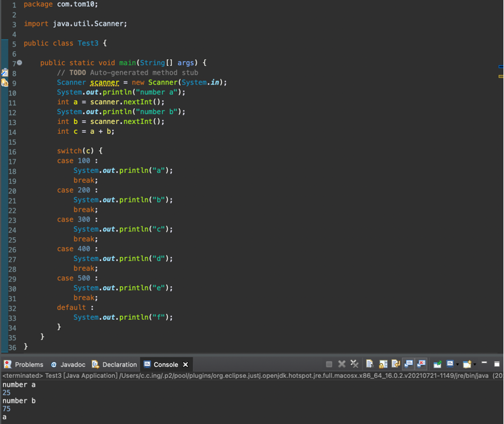The height and width of the screenshot is (424, 504).
Task: Toggle Scroll Lock in console
Action: click(383, 364)
